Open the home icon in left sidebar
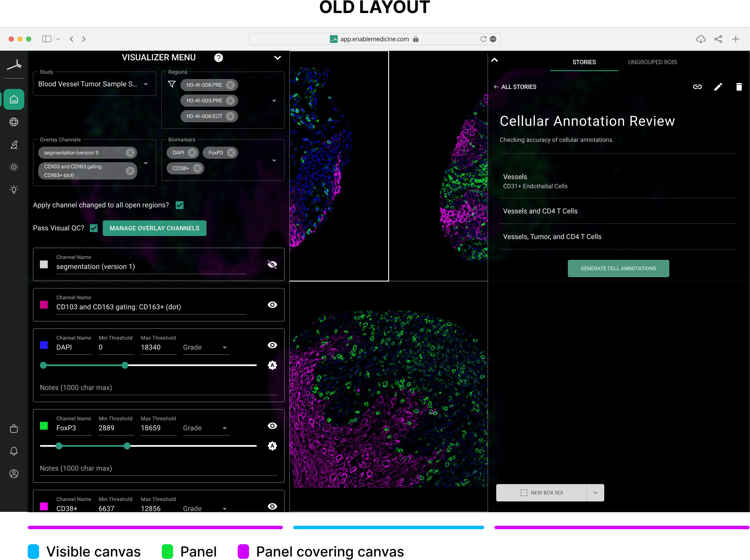Image resolution: width=750 pixels, height=560 pixels. coord(14,99)
